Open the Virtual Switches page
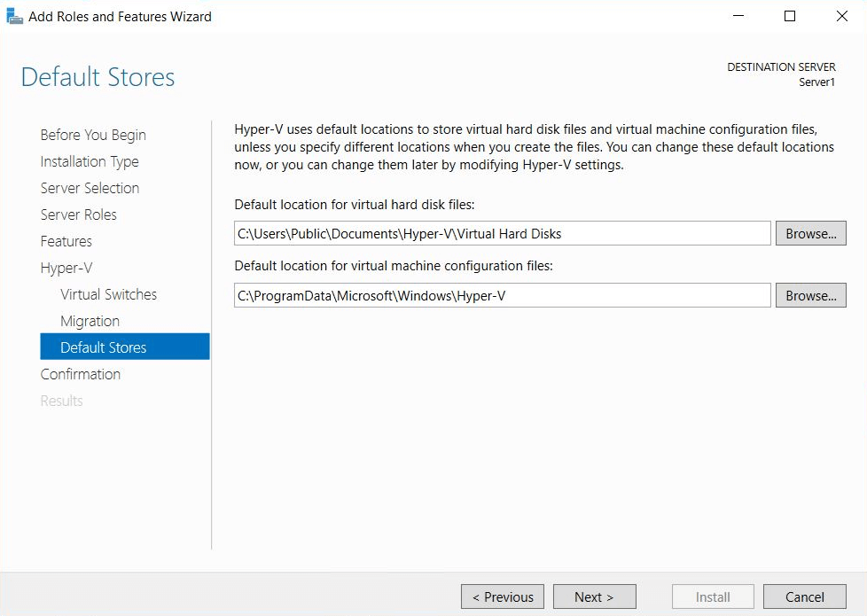867x616 pixels. click(x=108, y=294)
